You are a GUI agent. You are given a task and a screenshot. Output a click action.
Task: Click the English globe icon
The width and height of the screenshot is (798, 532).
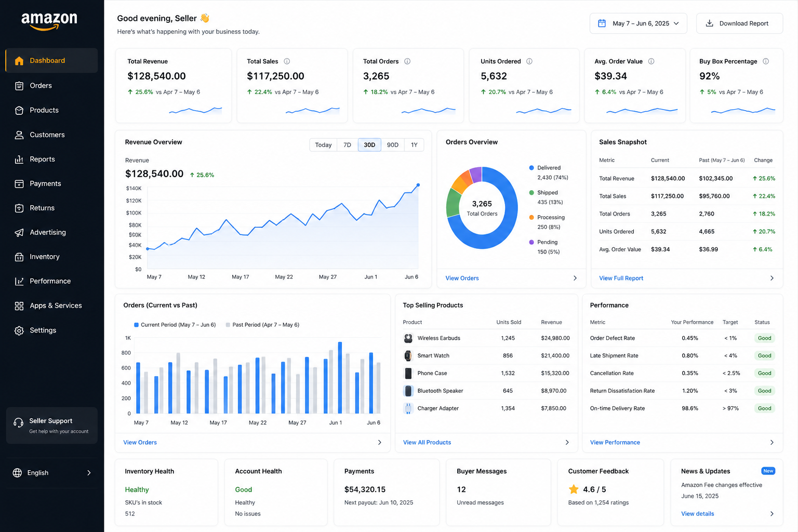point(17,473)
